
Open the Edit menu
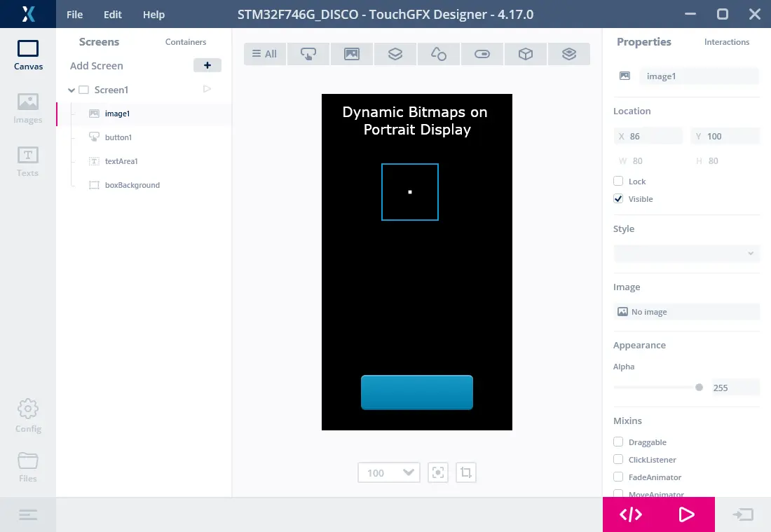coord(113,15)
